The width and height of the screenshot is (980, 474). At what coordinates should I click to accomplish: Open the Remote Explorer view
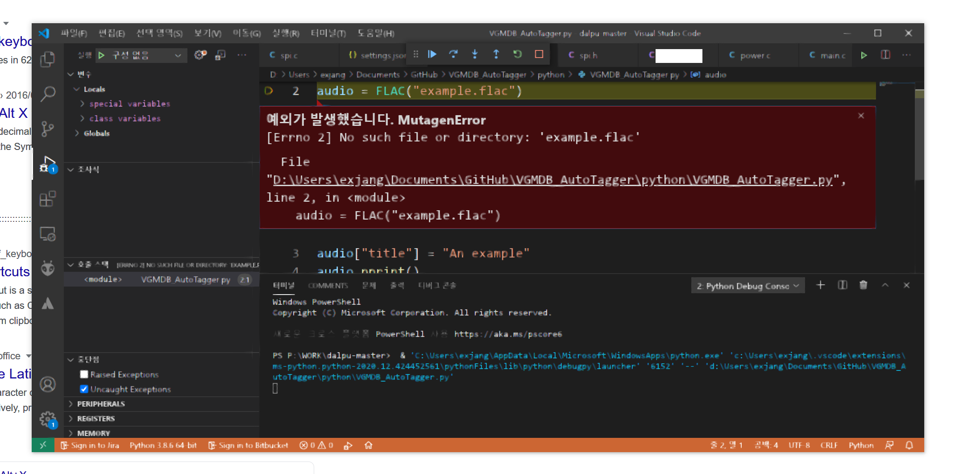click(48, 234)
